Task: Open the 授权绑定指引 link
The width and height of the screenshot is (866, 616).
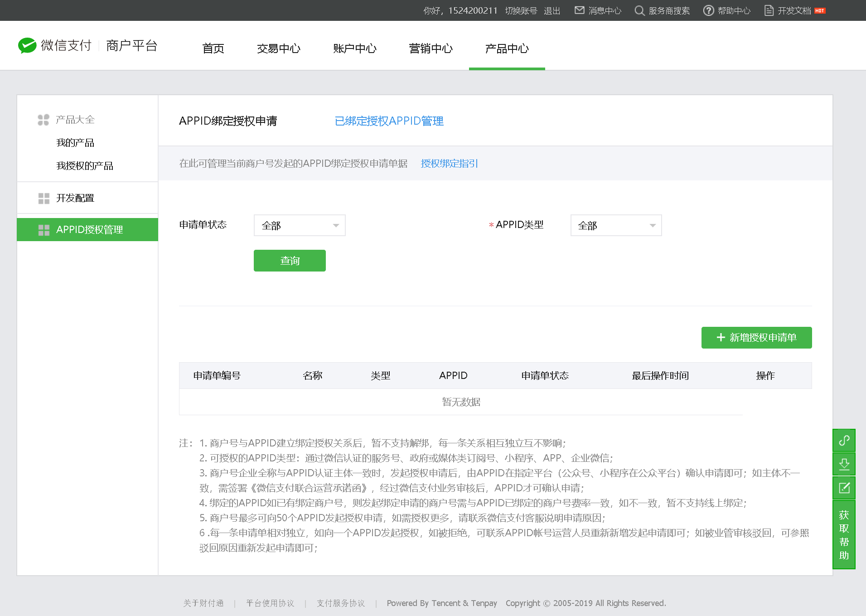Action: 449,163
